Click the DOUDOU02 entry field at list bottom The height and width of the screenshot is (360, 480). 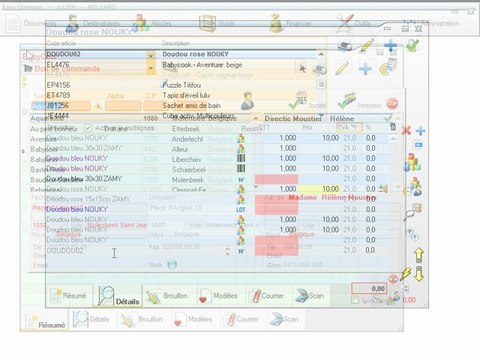[65, 250]
